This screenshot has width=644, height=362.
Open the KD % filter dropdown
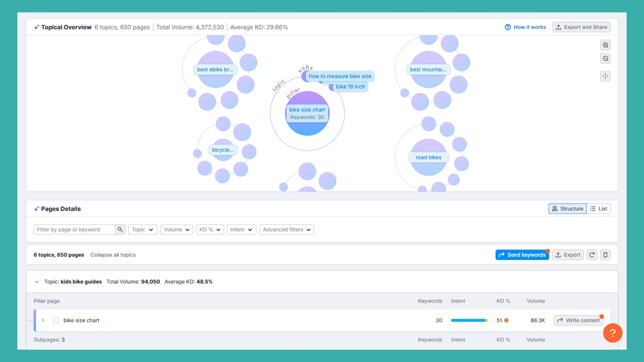pyautogui.click(x=210, y=229)
